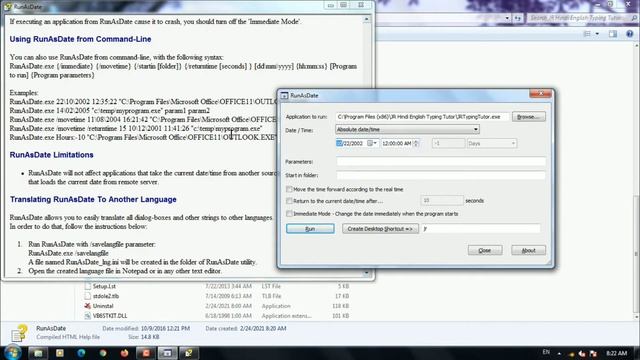640x360 pixels.
Task: Click Create Desktop Shortcut button
Action: (380, 229)
